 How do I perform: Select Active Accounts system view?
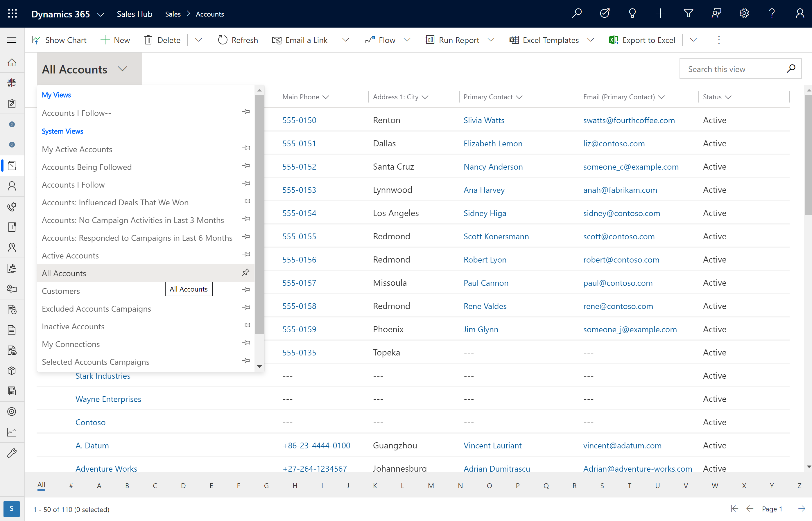tap(70, 256)
